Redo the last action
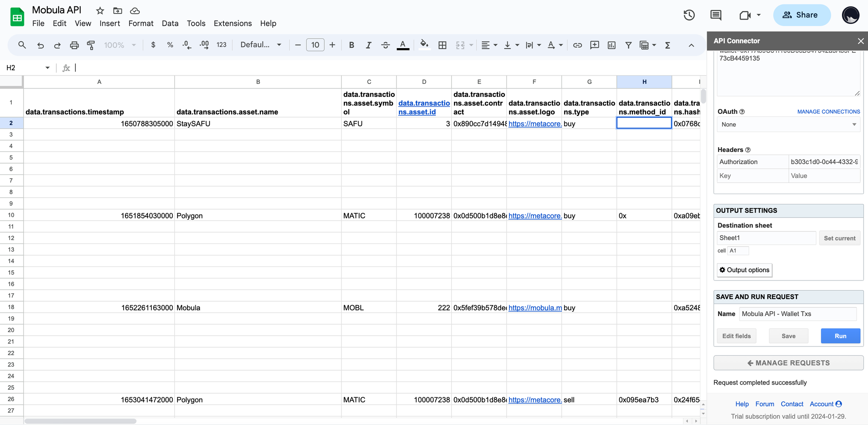 pos(57,45)
